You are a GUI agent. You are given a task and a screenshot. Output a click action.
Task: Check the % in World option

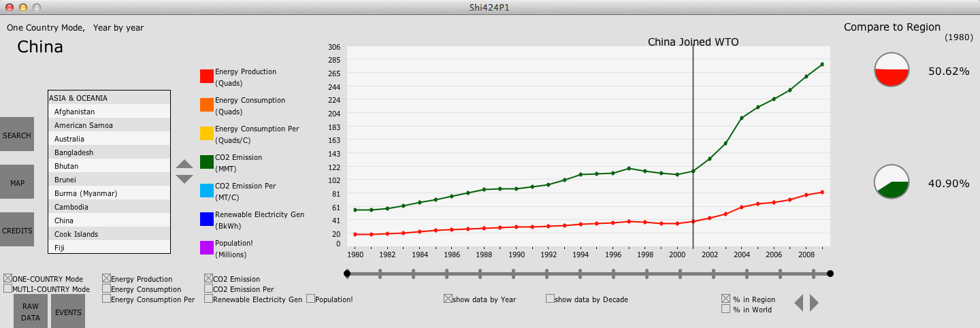point(725,309)
